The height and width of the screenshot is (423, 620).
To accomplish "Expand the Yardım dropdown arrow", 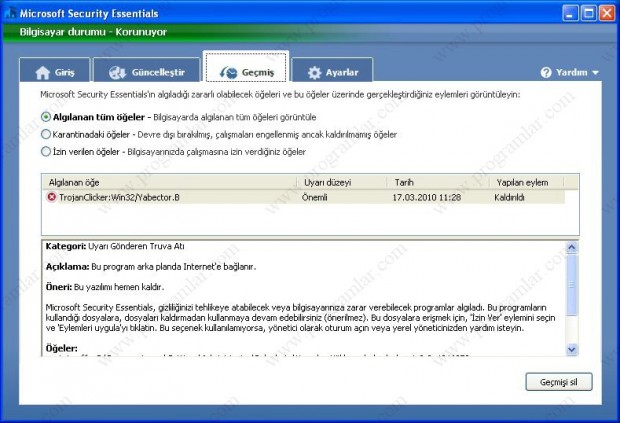I will [x=595, y=73].
